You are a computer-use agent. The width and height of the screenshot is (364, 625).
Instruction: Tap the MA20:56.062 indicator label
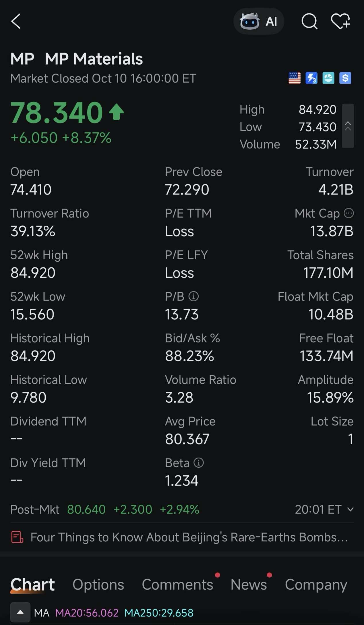(x=87, y=613)
